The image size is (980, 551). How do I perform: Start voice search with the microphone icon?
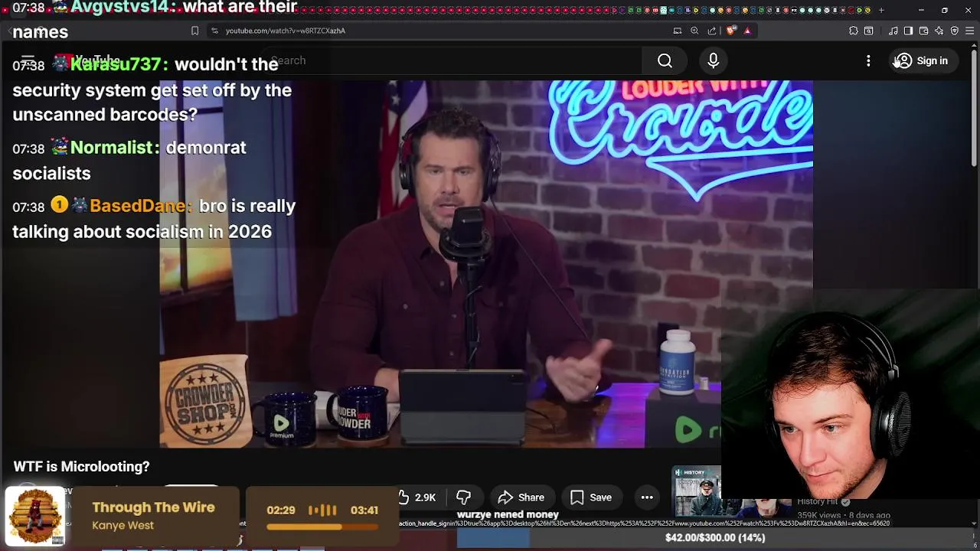pos(713,60)
